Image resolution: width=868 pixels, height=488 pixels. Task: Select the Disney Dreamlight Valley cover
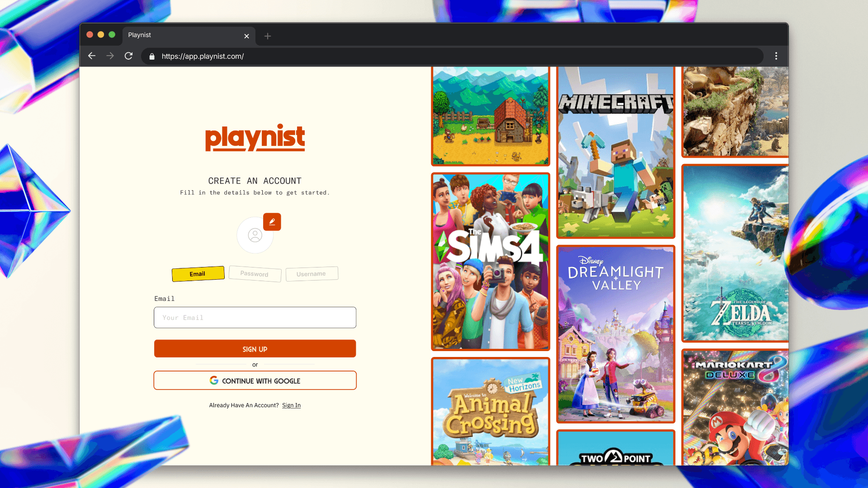tap(615, 334)
